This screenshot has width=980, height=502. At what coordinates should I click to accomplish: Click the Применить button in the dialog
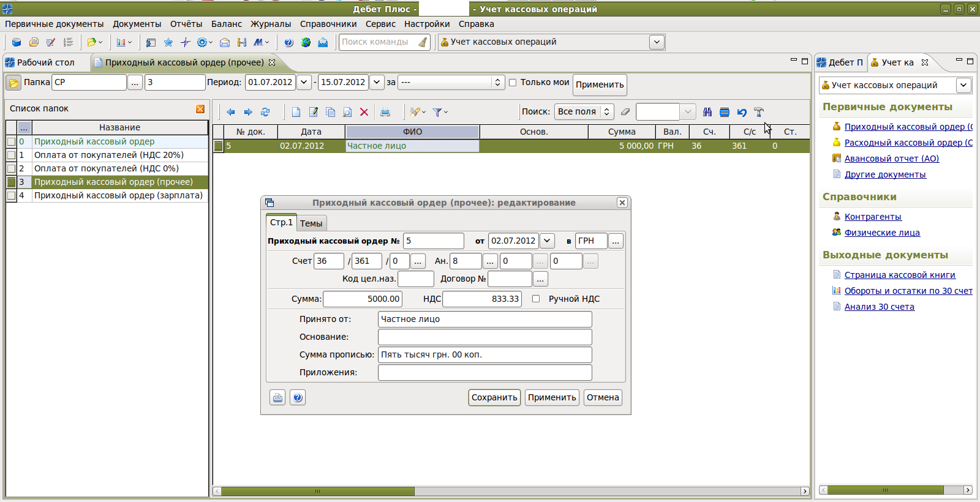tap(552, 397)
